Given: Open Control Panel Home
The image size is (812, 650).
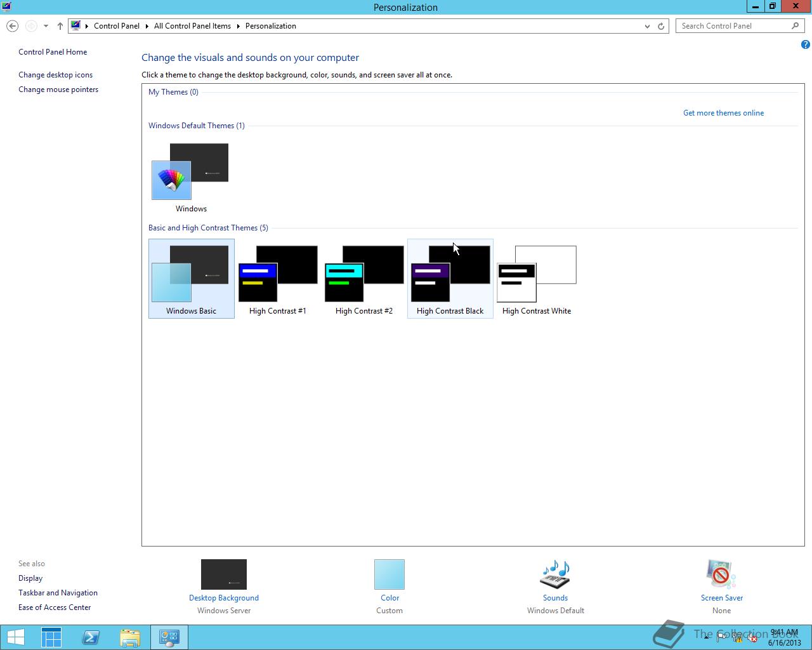Looking at the screenshot, I should 53,52.
